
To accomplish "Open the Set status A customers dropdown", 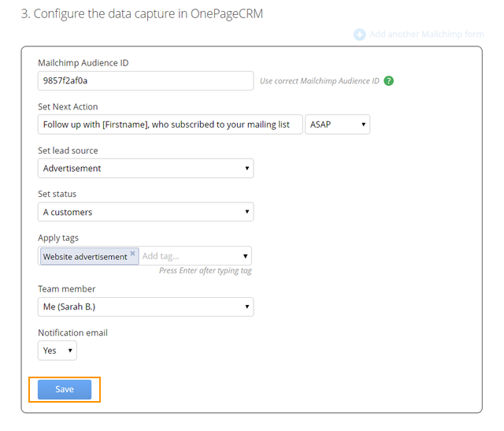I will pos(146,212).
